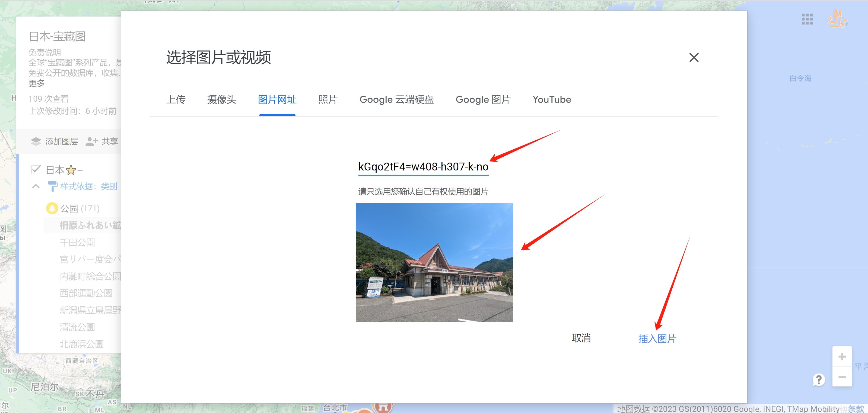Click the add layer icon

point(36,141)
